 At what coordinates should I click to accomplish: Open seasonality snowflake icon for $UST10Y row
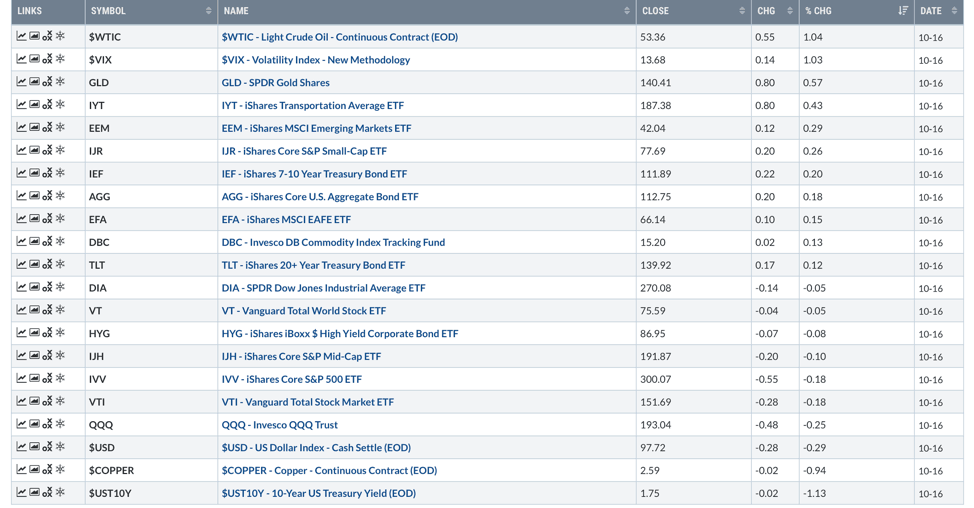[x=60, y=492]
